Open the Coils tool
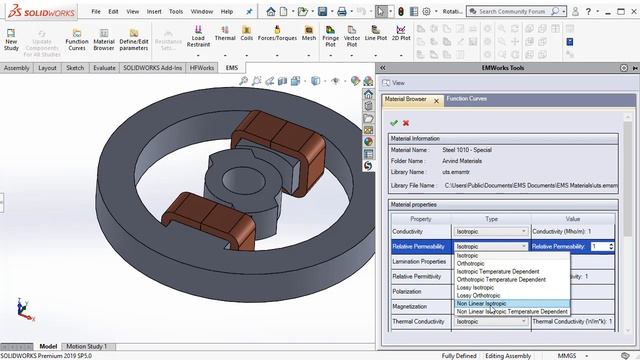This screenshot has width=640, height=360. pos(247,33)
